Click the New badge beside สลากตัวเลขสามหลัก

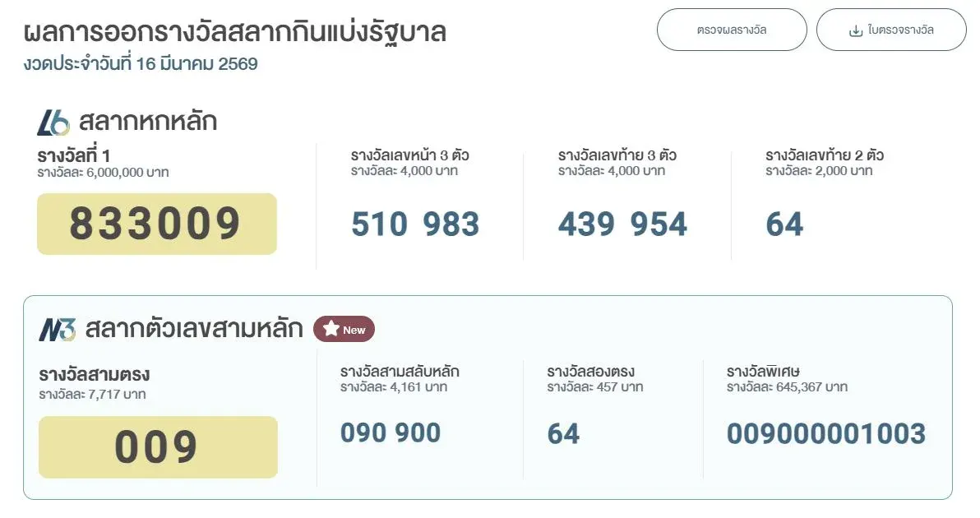tap(344, 330)
